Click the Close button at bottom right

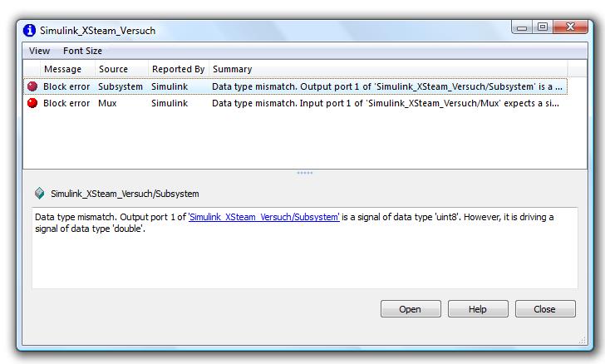tap(544, 309)
